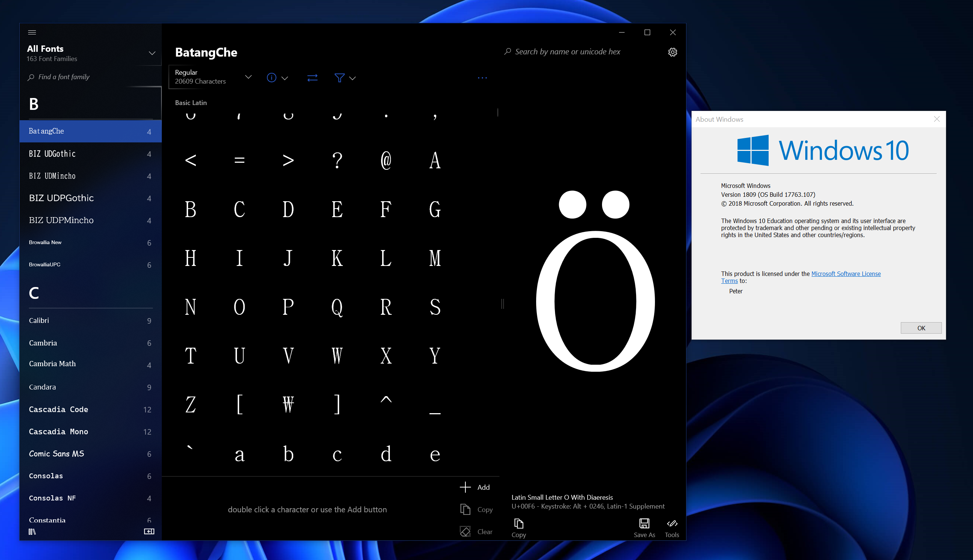Image resolution: width=973 pixels, height=560 pixels.
Task: Expand the All Fonts dropdown
Action: [x=152, y=53]
